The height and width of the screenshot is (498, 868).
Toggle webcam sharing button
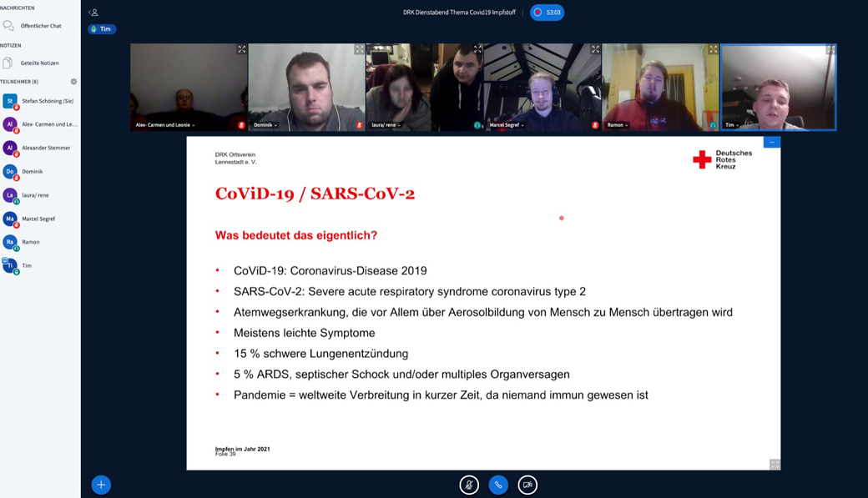pyautogui.click(x=527, y=485)
